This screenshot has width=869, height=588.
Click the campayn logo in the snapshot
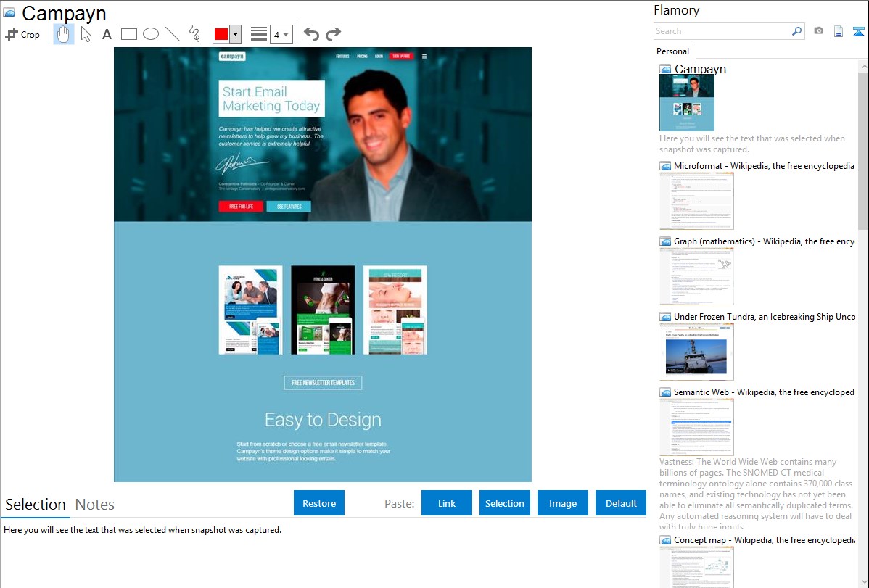(231, 56)
